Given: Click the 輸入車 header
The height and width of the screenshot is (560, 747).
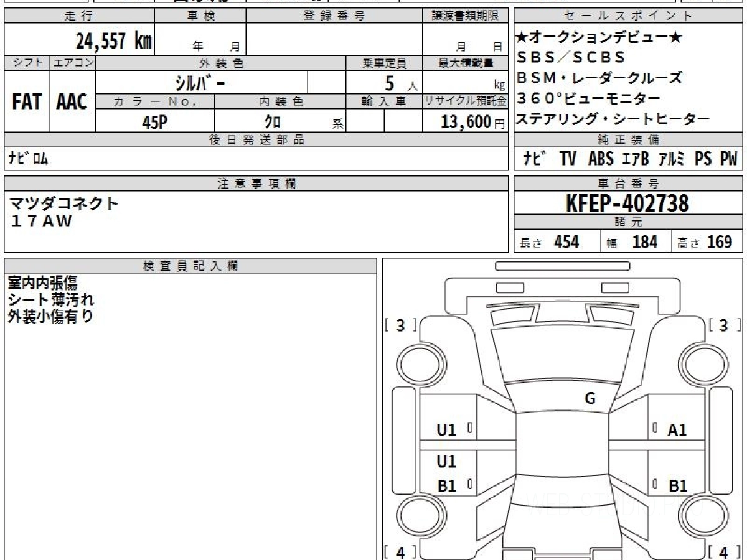Looking at the screenshot, I should [x=384, y=101].
